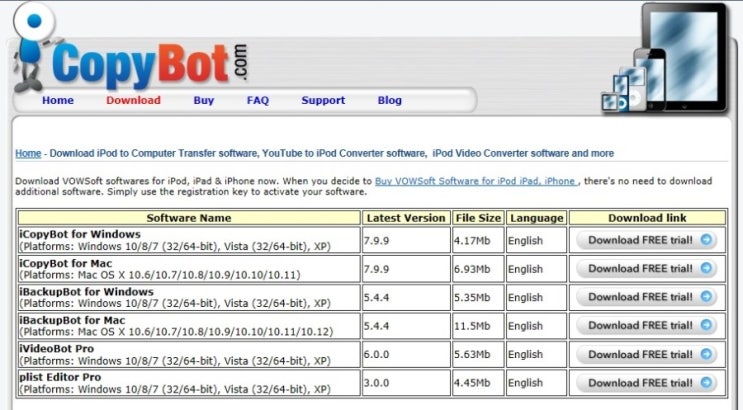Open the Home menu item
This screenshot has height=410, width=743.
click(x=58, y=100)
